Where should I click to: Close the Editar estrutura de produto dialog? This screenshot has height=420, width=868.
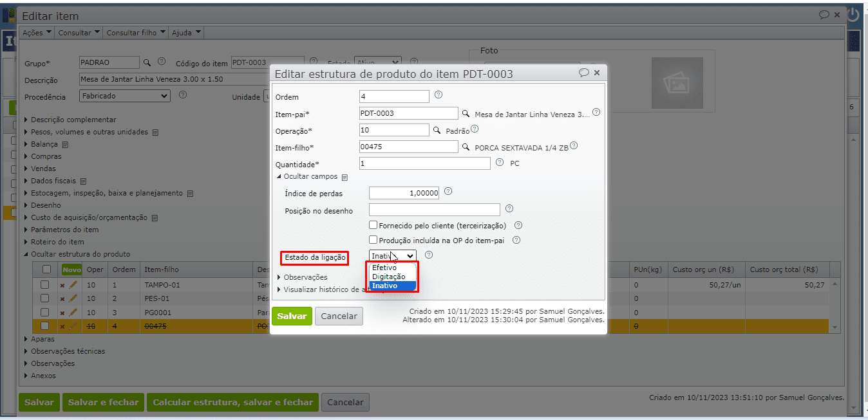tap(597, 73)
